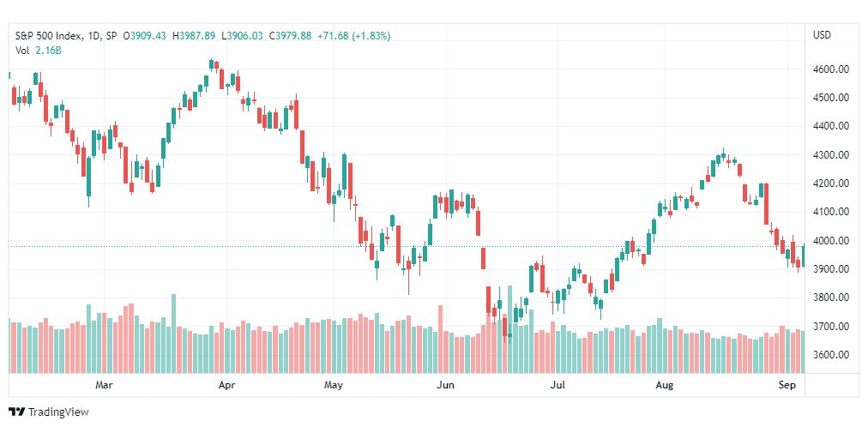Screen dimensions: 868x427
Task: Select the Apr label on time axis
Action: tap(226, 384)
